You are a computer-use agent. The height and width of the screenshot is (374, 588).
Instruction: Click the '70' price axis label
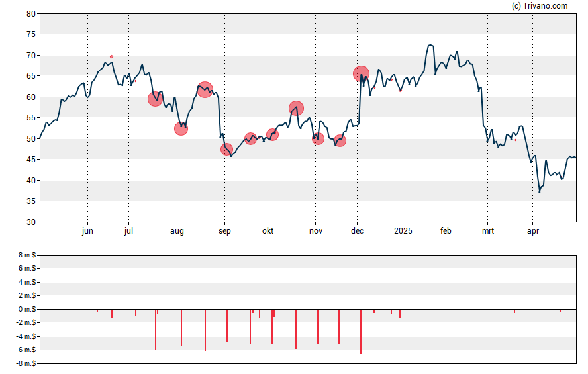pos(31,56)
